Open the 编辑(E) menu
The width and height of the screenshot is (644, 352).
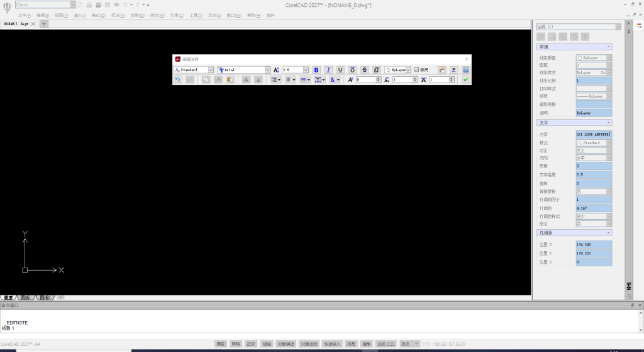click(x=43, y=15)
